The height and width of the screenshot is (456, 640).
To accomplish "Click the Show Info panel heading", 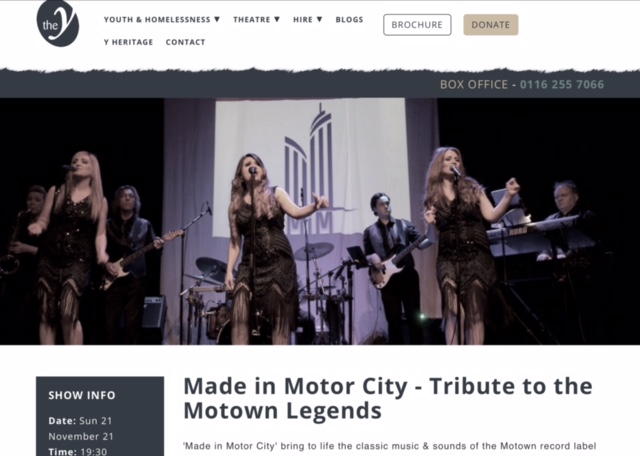I will (82, 395).
